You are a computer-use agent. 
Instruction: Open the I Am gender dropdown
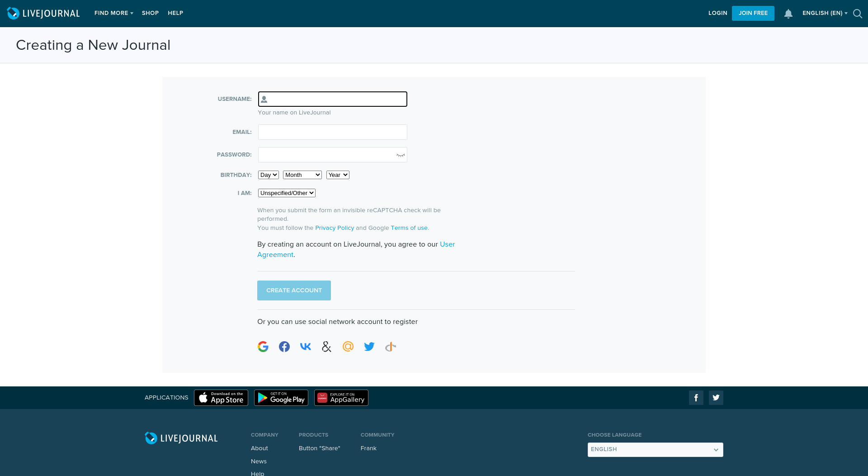pyautogui.click(x=287, y=193)
